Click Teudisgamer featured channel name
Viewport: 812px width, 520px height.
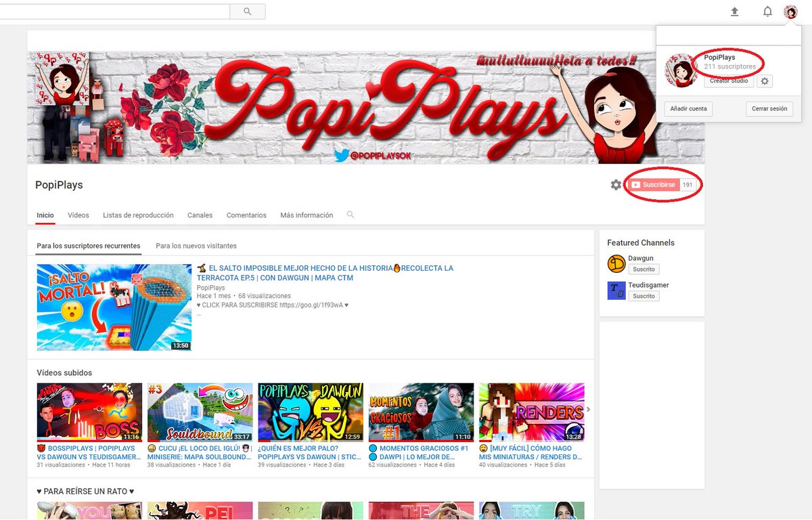click(x=648, y=285)
